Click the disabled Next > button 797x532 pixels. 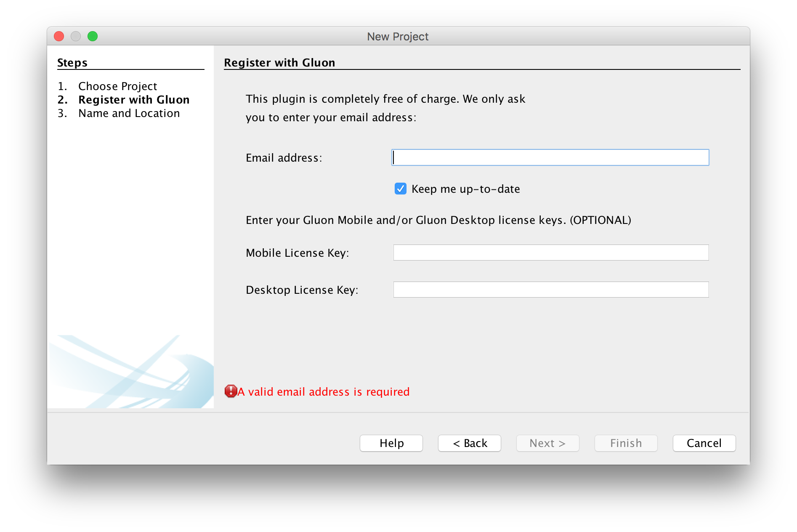[x=548, y=443]
